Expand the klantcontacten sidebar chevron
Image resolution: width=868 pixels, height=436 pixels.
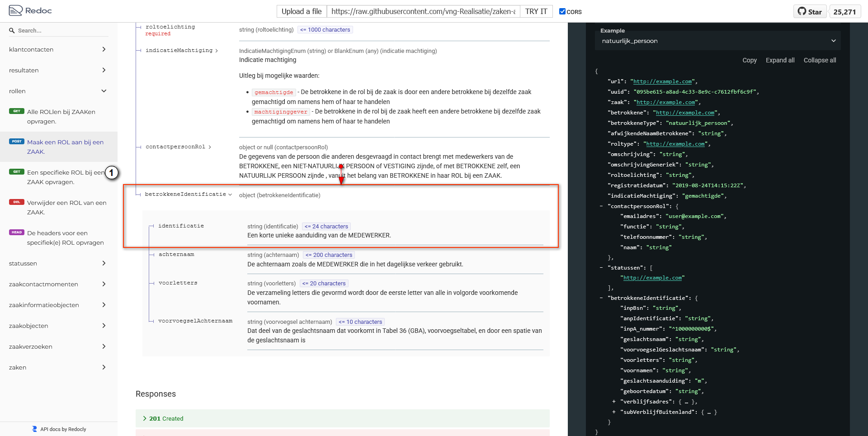point(104,49)
